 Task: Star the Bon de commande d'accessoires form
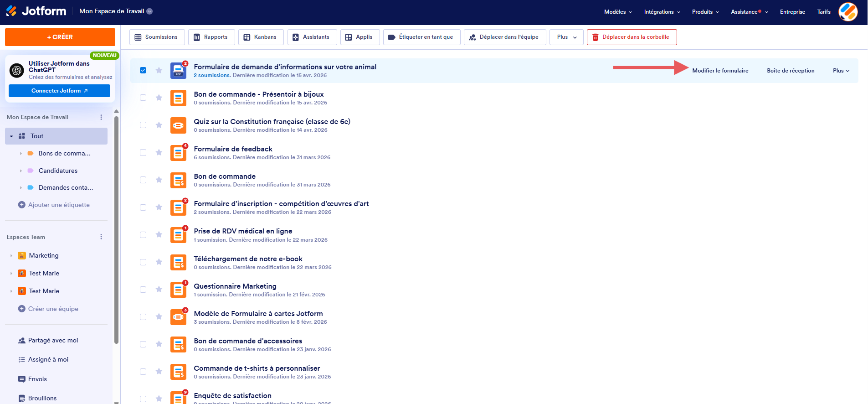click(159, 344)
